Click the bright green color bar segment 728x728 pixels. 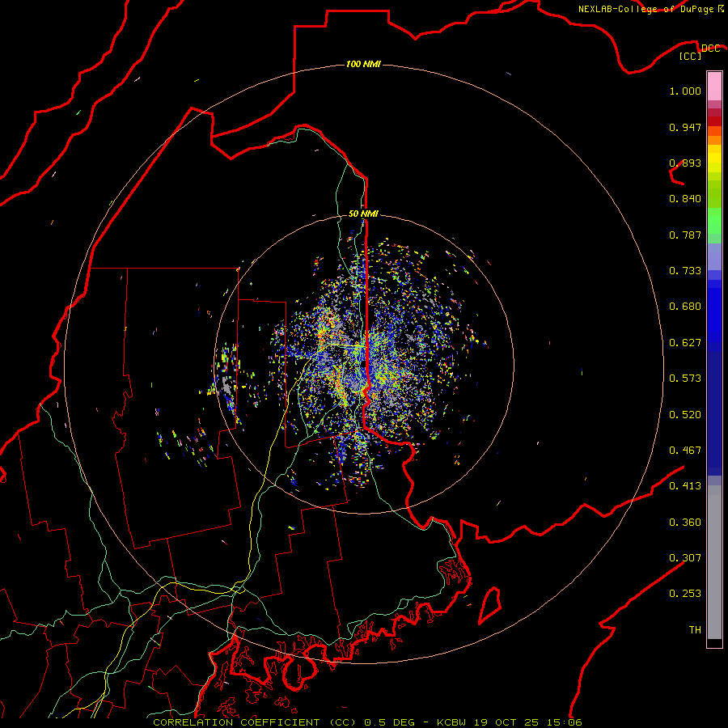tap(714, 221)
